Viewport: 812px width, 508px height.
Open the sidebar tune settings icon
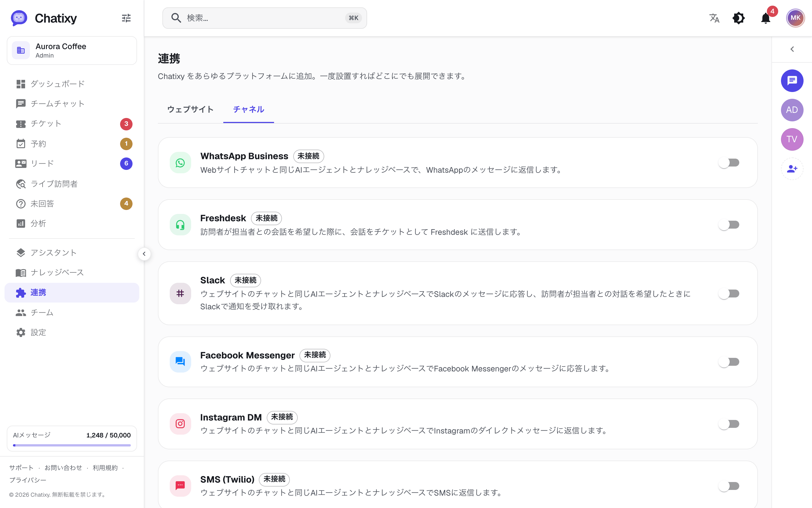[x=126, y=18]
